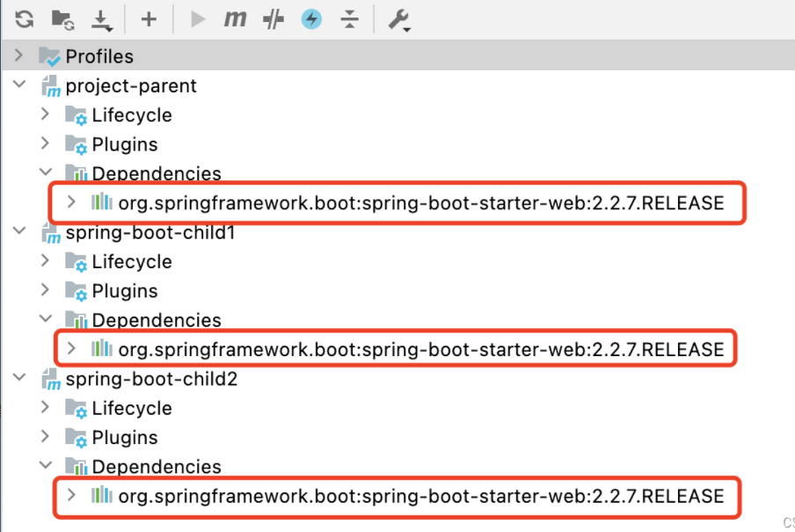The image size is (795, 532).
Task: Expand the Profiles node
Action: [19, 55]
